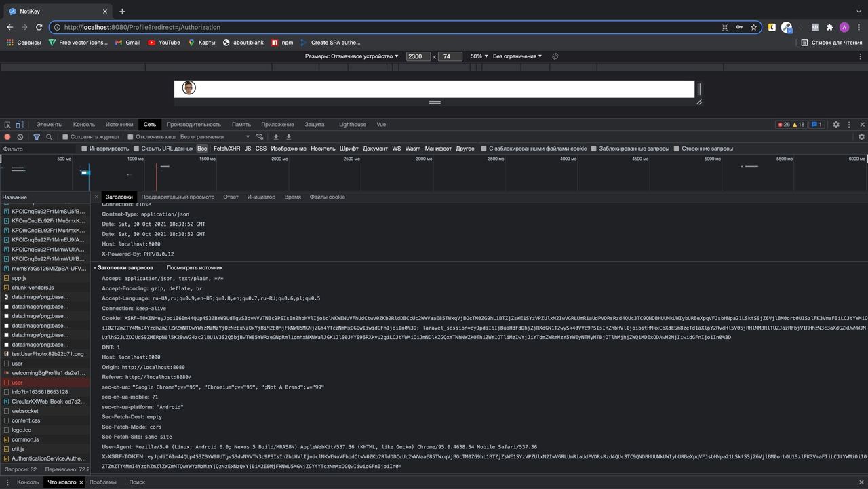868x489 pixels.
Task: Open DevTools three-dot customize menu
Action: [x=849, y=125]
